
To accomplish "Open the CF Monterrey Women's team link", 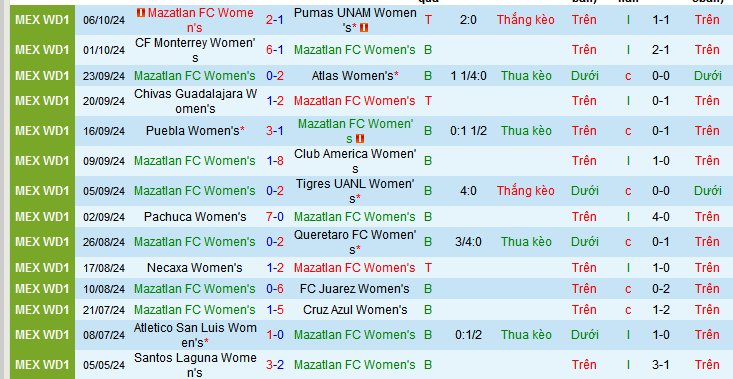I will (x=195, y=50).
